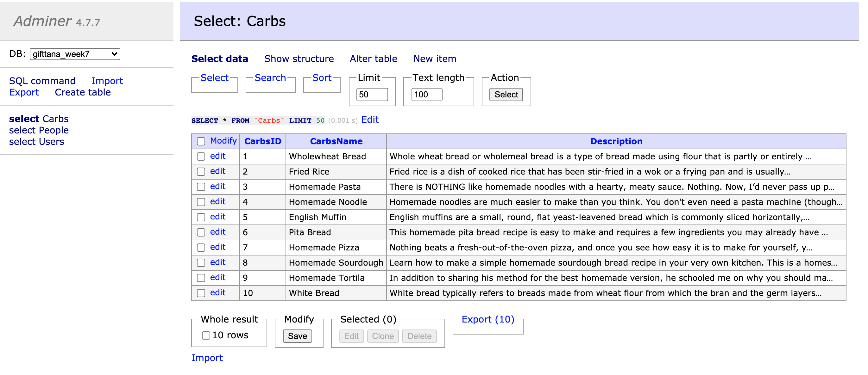This screenshot has height=375, width=868.
Task: Open the New item tab
Action: pos(434,58)
